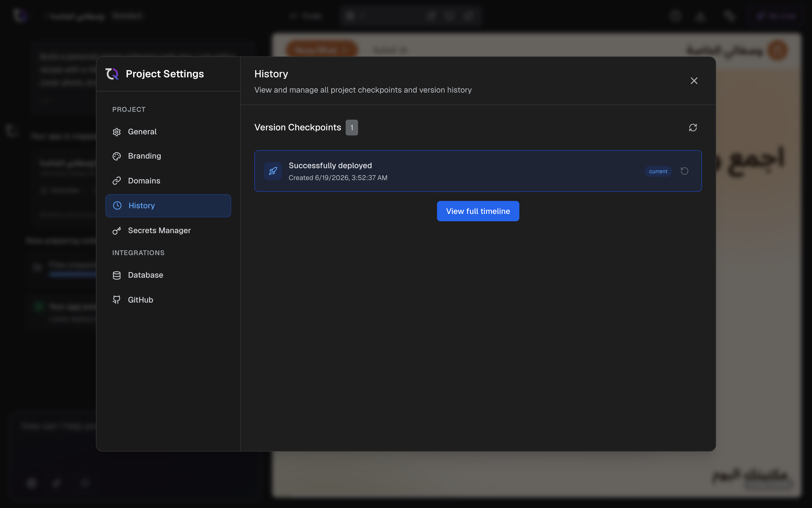Click the gear icon beside General

pyautogui.click(x=117, y=132)
